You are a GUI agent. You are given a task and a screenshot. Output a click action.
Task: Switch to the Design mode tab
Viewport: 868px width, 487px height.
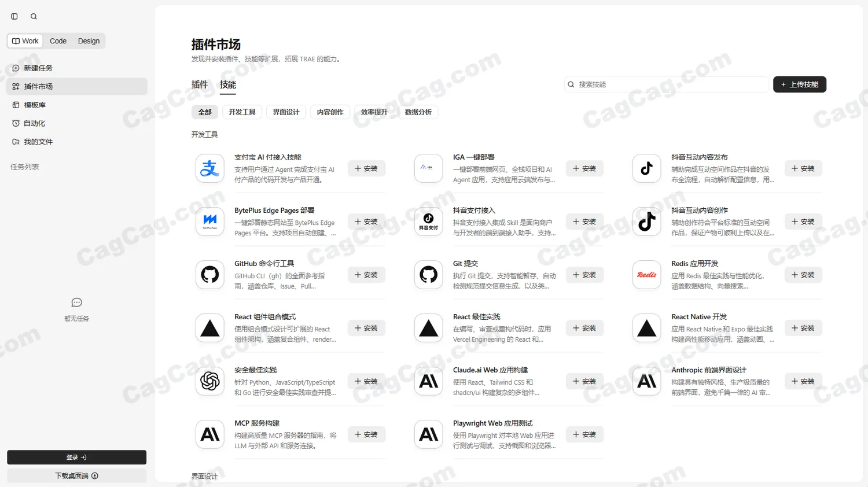coord(89,41)
